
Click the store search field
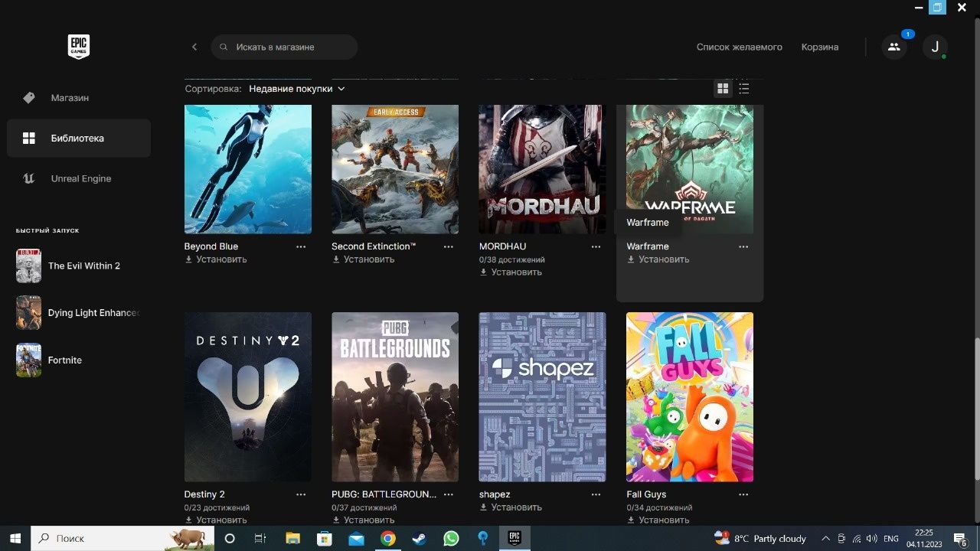284,47
